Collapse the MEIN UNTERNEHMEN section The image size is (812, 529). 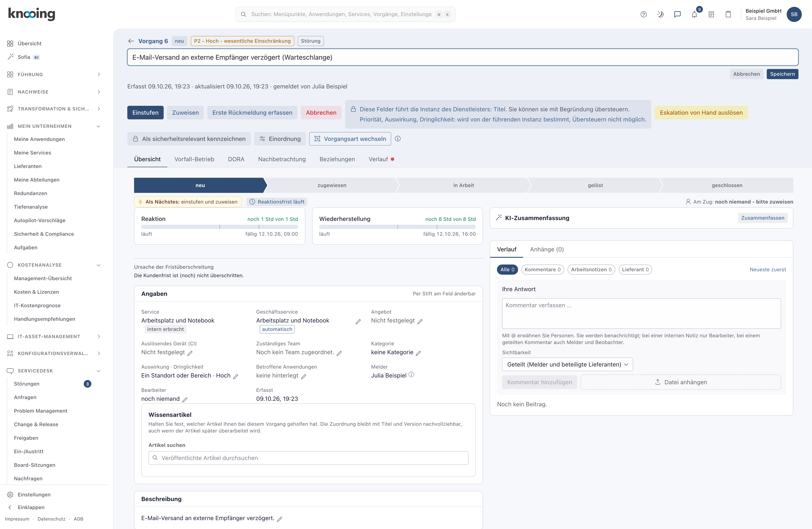54,126
